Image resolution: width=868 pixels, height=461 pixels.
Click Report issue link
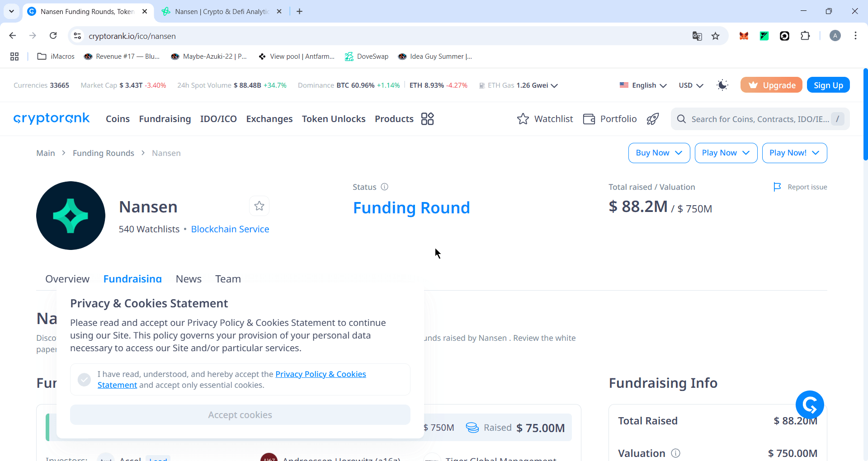(x=800, y=187)
